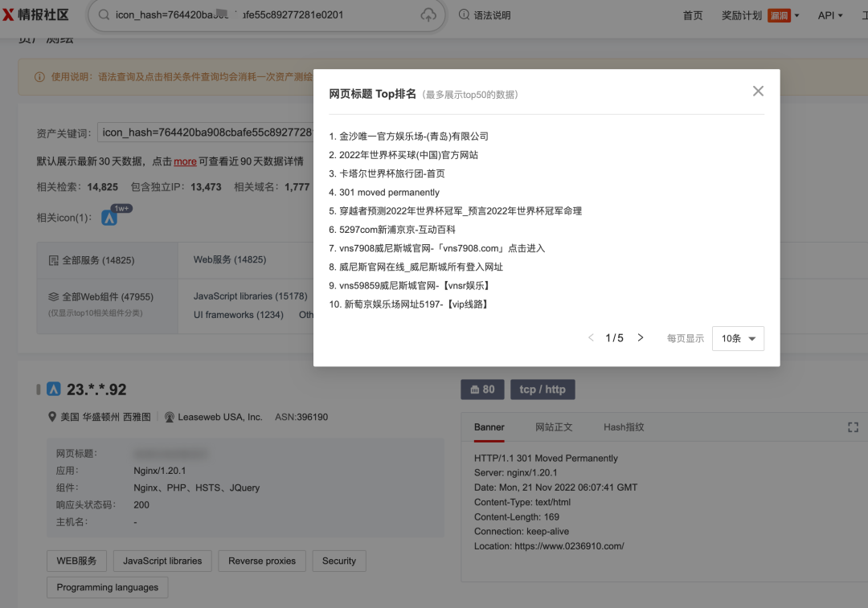
Task: Open the API dropdown menu
Action: [829, 15]
